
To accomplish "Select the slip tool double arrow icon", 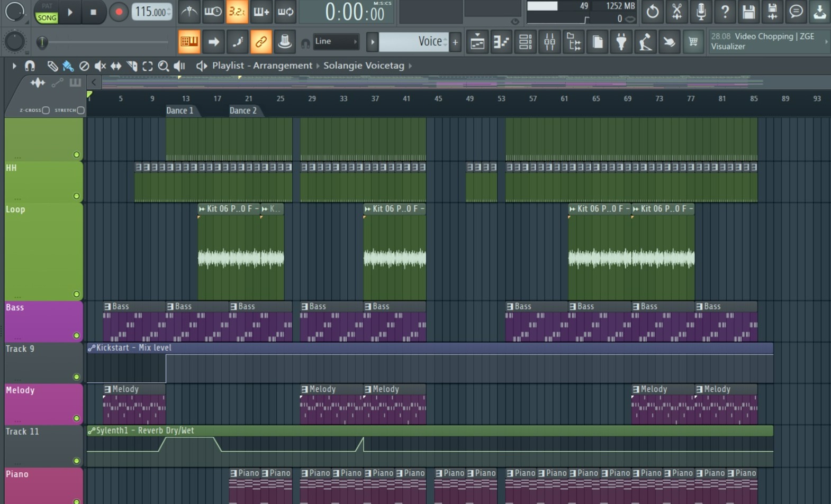I will click(115, 66).
